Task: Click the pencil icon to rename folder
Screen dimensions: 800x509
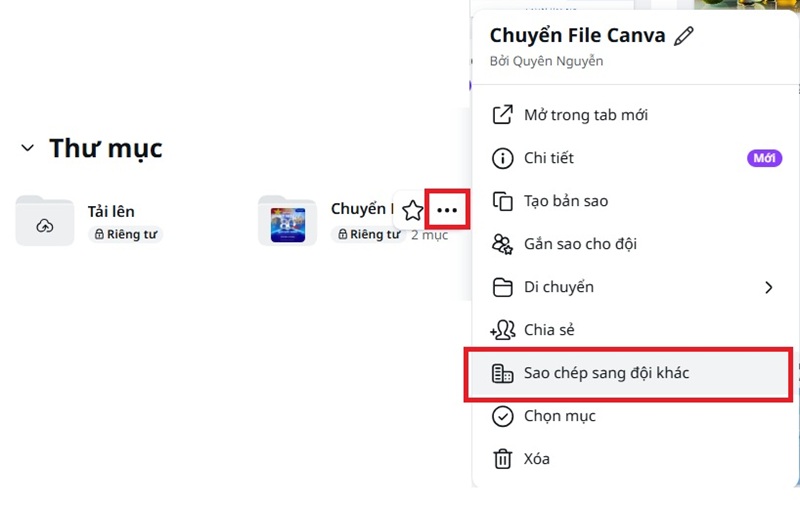Action: tap(684, 36)
